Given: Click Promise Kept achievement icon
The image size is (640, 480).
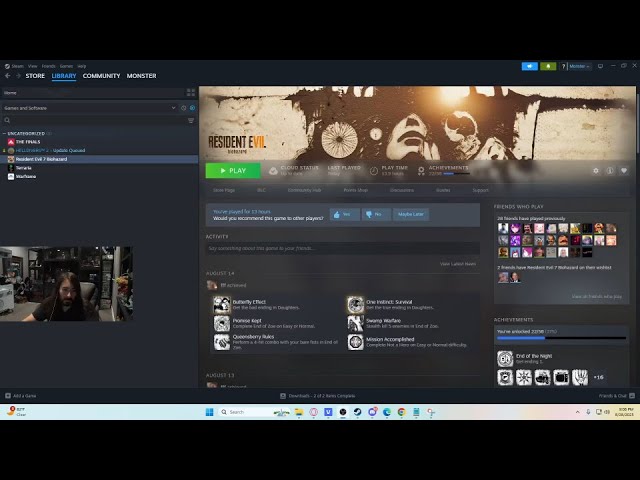Looking at the screenshot, I should [x=222, y=323].
